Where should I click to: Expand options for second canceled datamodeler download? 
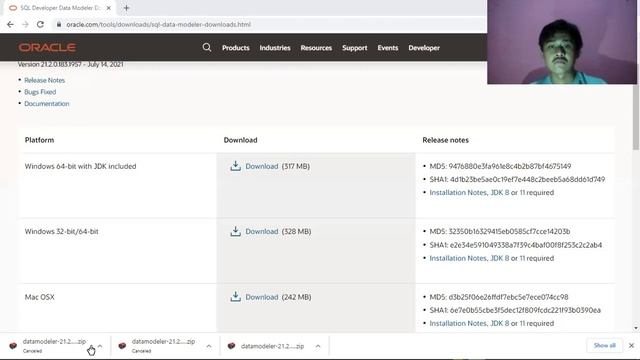[209, 346]
